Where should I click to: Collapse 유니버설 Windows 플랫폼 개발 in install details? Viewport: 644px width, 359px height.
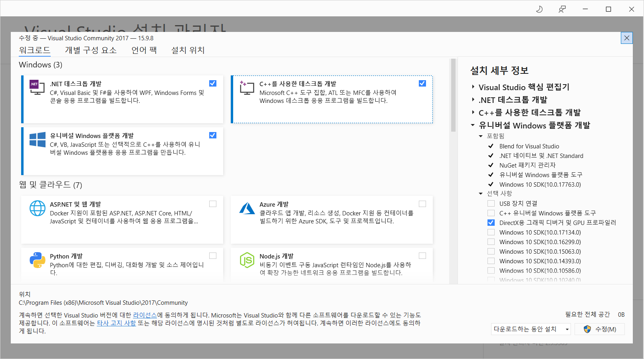pos(473,125)
